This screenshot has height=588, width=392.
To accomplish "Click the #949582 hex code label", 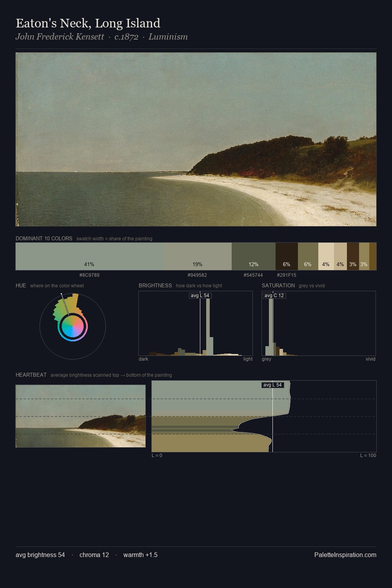I will (197, 275).
